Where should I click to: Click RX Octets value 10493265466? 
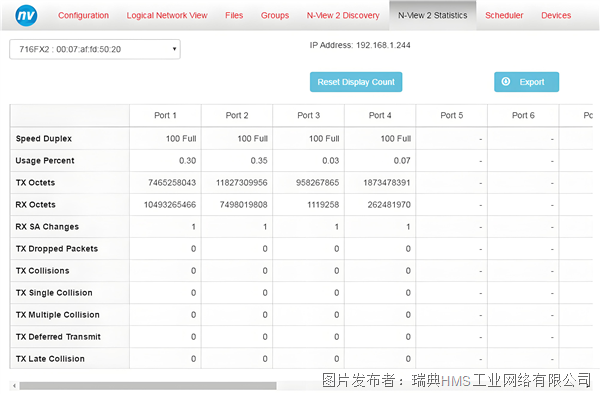coord(170,205)
